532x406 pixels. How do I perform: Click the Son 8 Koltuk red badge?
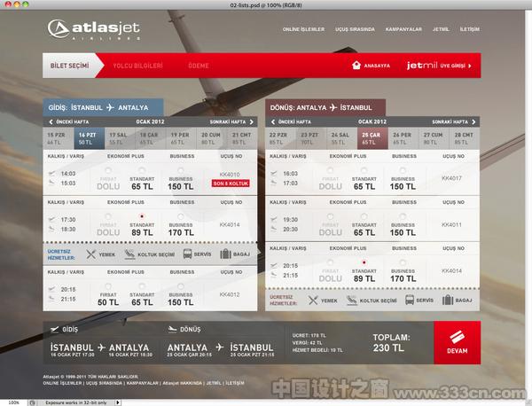[231, 183]
